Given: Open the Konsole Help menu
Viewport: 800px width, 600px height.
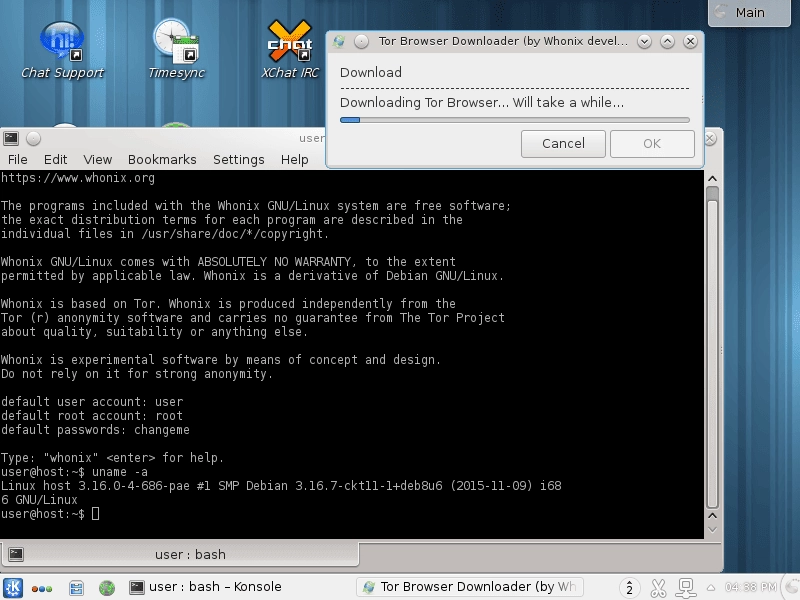Looking at the screenshot, I should click(x=294, y=160).
